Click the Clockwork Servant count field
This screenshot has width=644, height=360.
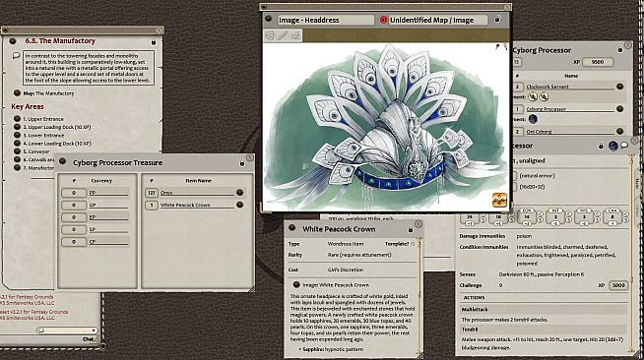[x=518, y=87]
